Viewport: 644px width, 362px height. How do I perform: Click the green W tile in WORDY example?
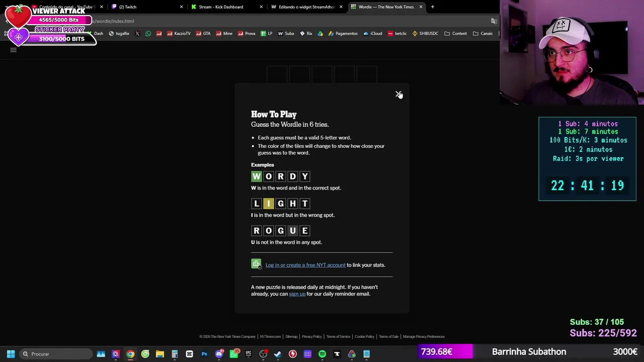coord(257,176)
